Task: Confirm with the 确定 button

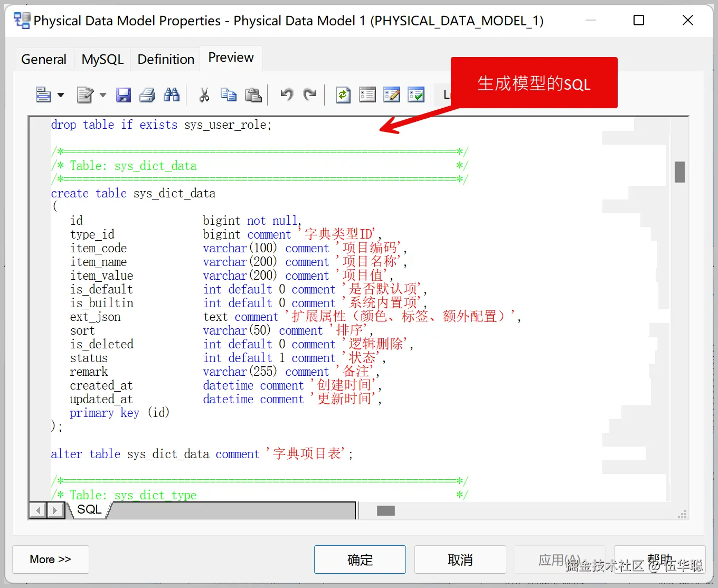Action: 360,559
